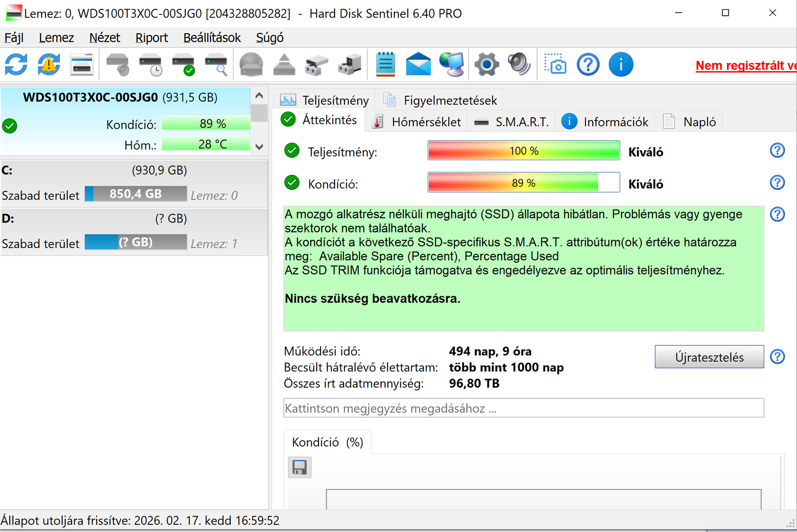The height and width of the screenshot is (532, 797).
Task: Open help via the toolbar question mark icon
Action: pyautogui.click(x=588, y=64)
